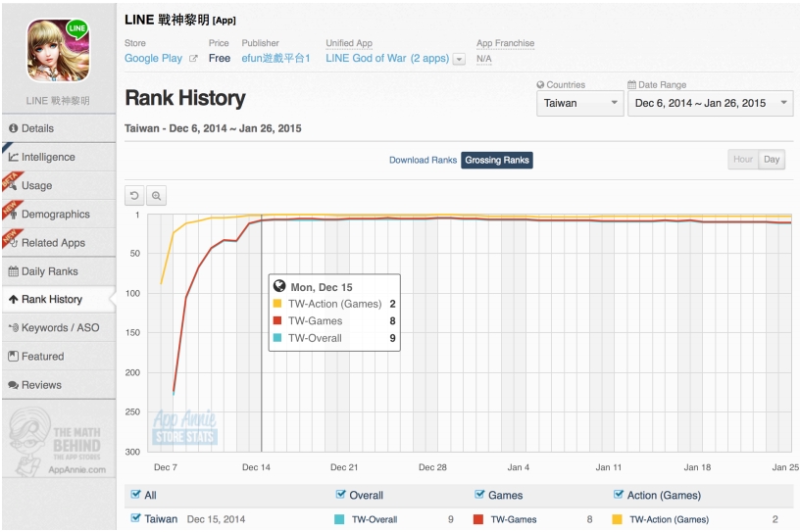Image resolution: width=800 pixels, height=532 pixels.
Task: Toggle the All checkbox
Action: (135, 494)
